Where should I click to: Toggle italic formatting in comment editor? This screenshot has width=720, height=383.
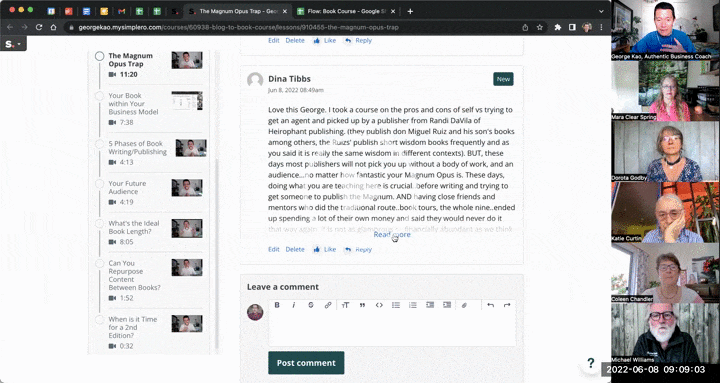coord(294,305)
